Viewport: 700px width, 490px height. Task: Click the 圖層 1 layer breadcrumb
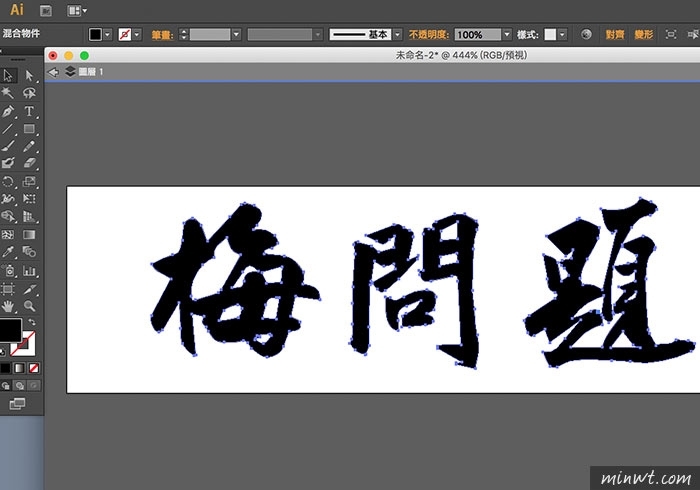(84, 72)
